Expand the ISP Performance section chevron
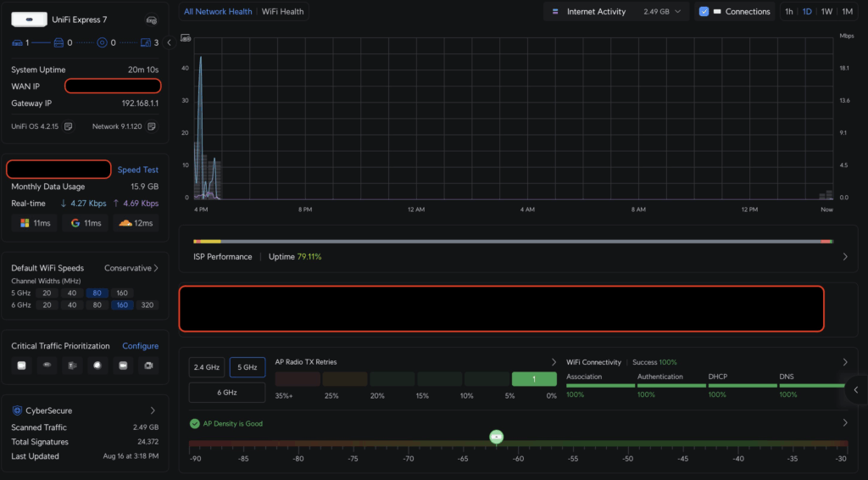Screen dimensions: 868x480 tap(845, 256)
